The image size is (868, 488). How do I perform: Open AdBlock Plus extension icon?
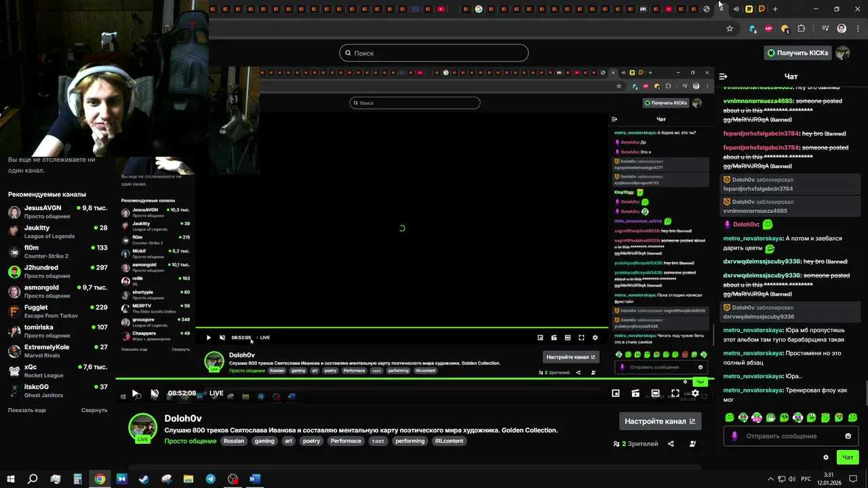(768, 28)
